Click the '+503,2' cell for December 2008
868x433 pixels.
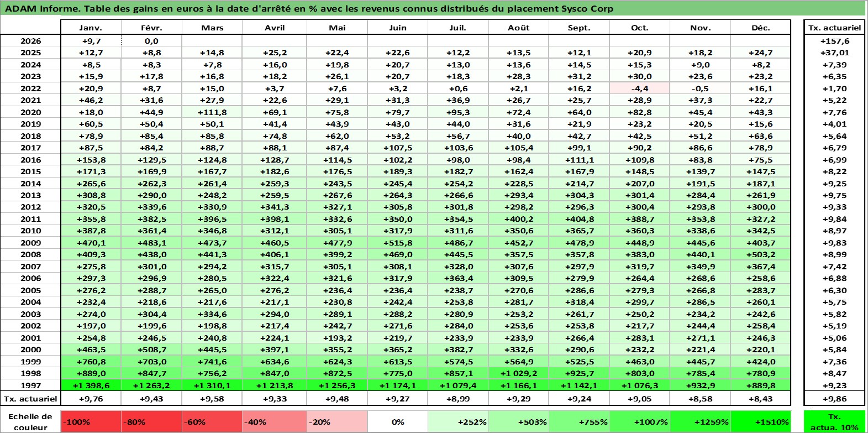(x=761, y=254)
